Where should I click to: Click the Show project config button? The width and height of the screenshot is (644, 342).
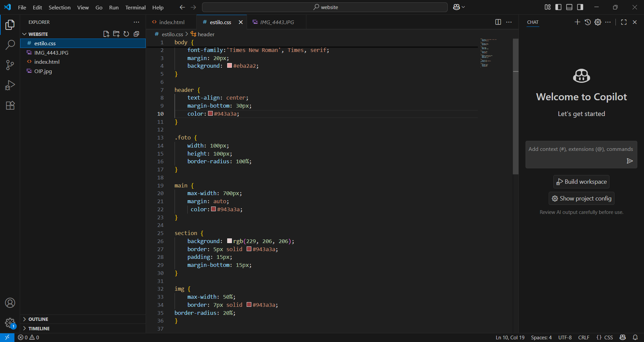pos(581,198)
